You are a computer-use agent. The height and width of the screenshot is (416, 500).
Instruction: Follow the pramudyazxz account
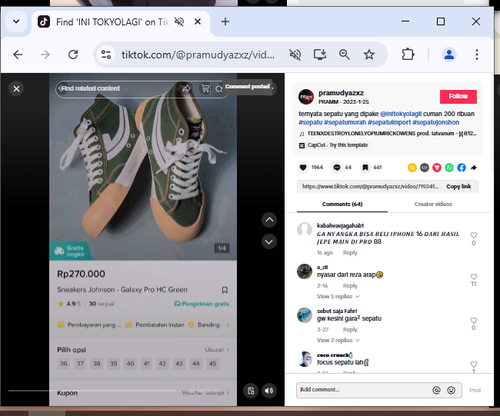click(458, 97)
